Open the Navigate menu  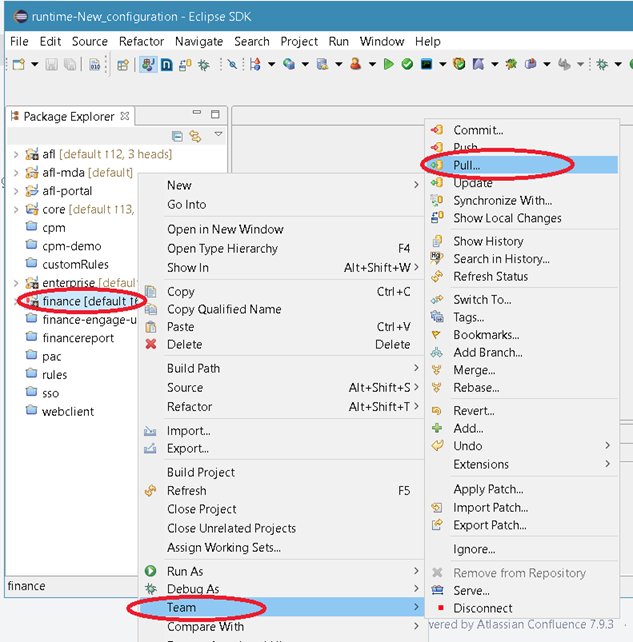pos(199,41)
